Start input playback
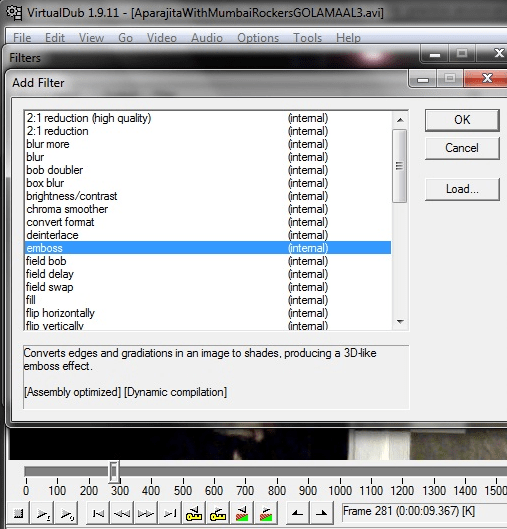507x529 pixels. tap(43, 513)
